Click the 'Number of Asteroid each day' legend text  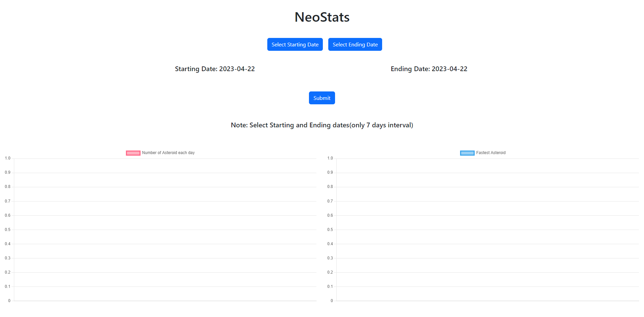coord(168,153)
